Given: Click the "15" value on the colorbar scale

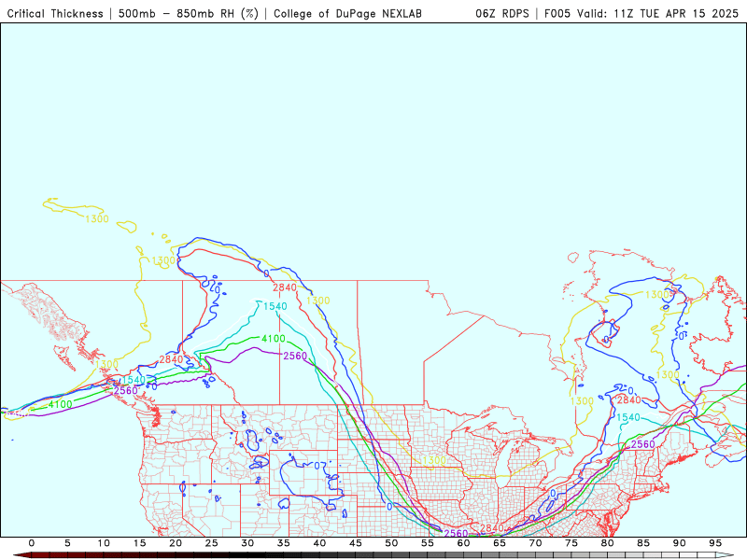Looking at the screenshot, I should pyautogui.click(x=139, y=543).
